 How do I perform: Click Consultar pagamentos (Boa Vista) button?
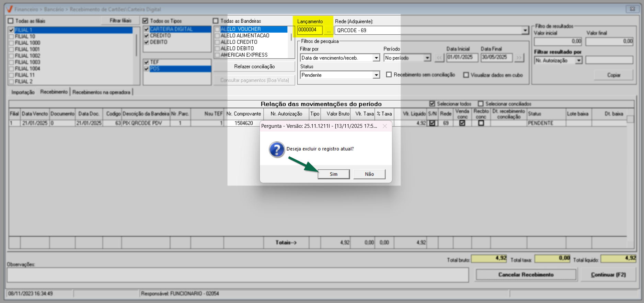(254, 80)
